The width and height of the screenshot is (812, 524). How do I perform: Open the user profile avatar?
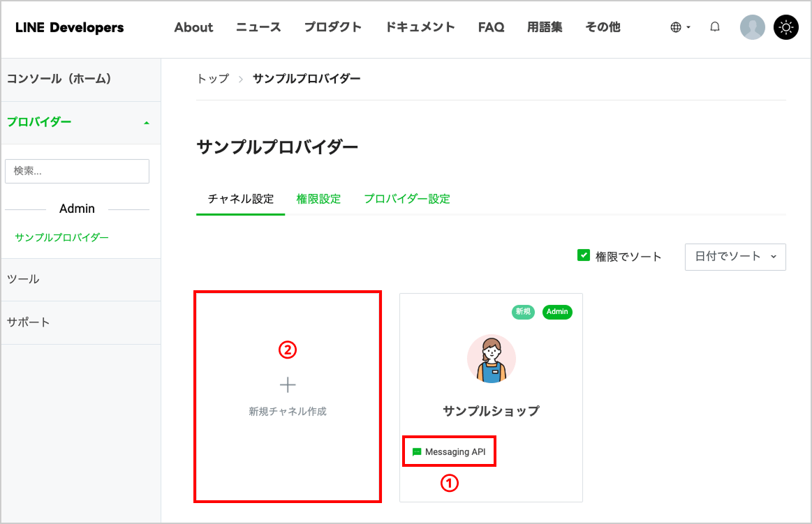click(752, 27)
